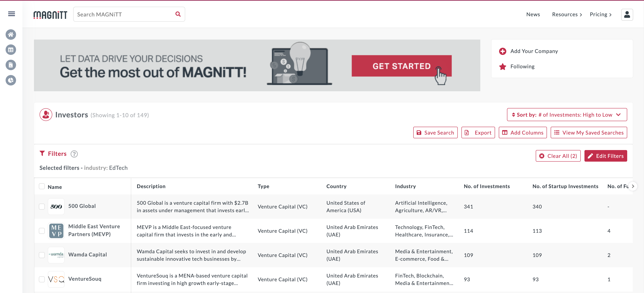Click the Save Search button

click(x=435, y=133)
